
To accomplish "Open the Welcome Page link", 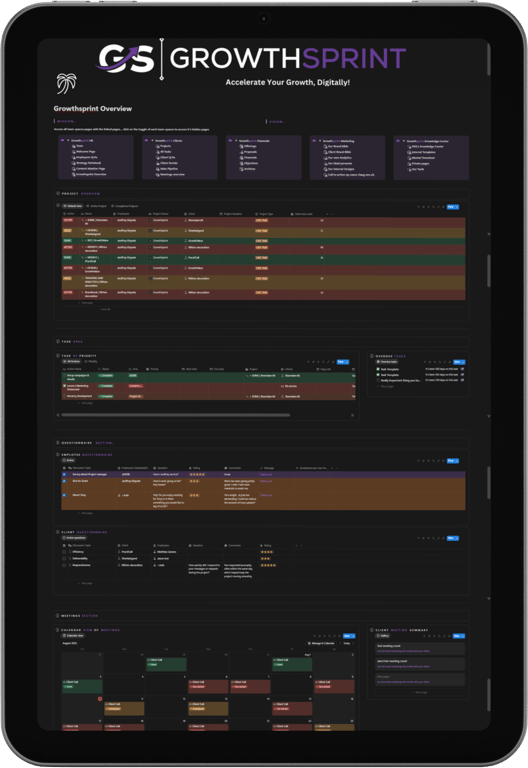I will pyautogui.click(x=84, y=152).
